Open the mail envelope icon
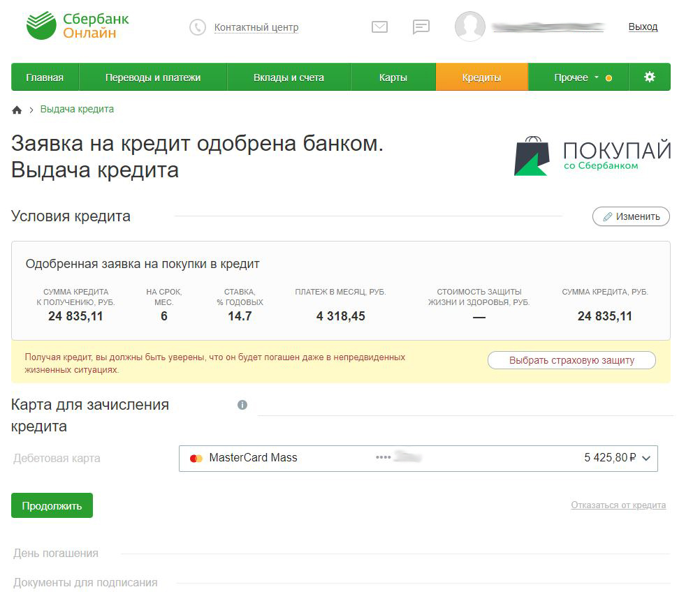700x601 pixels. click(379, 27)
